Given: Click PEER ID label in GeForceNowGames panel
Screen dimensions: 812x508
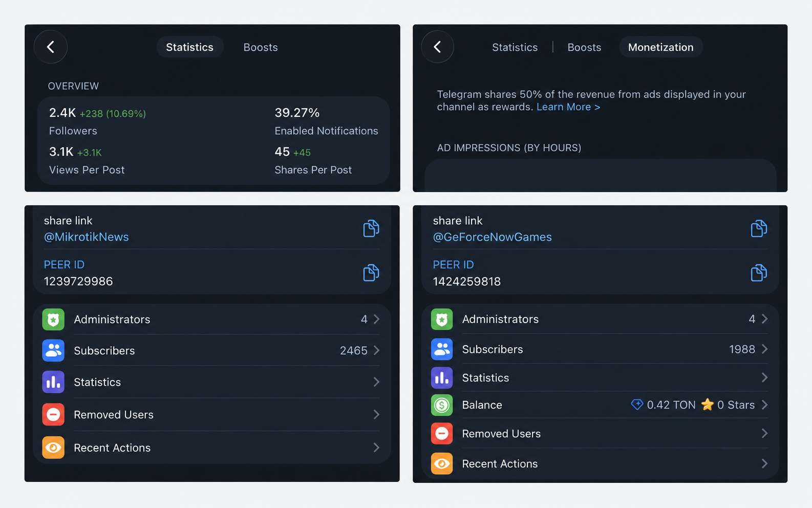Looking at the screenshot, I should tap(454, 265).
